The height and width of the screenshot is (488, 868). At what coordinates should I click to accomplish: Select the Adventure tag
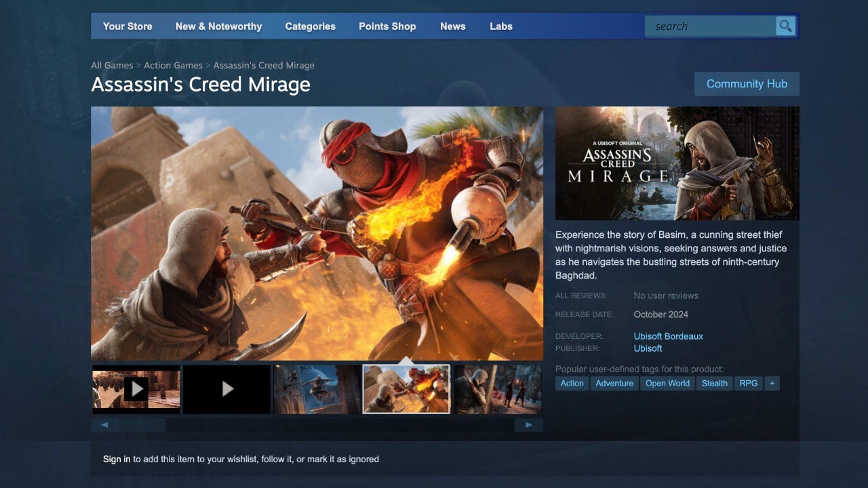click(614, 384)
